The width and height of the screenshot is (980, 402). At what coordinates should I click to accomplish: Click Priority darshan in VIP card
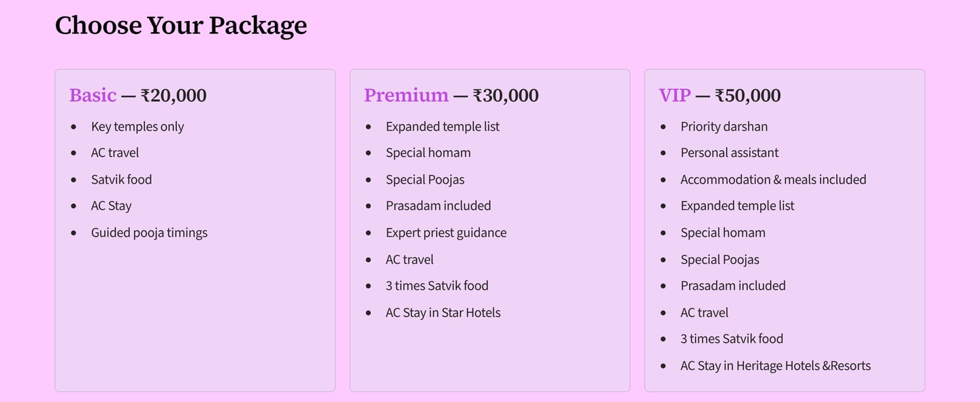[x=724, y=127]
